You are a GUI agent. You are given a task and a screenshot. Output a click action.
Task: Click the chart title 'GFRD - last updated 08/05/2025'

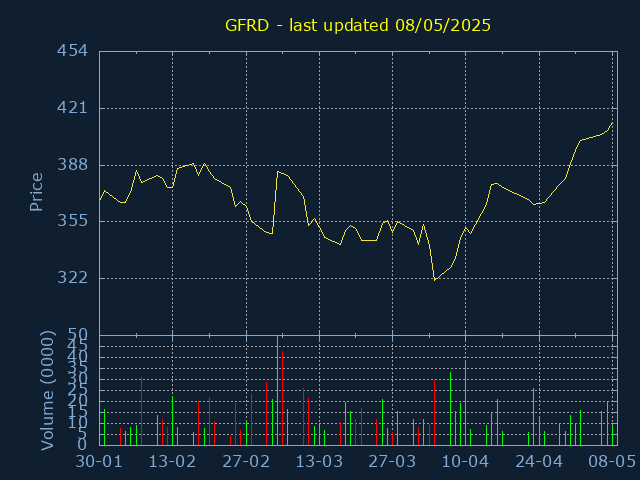[358, 25]
